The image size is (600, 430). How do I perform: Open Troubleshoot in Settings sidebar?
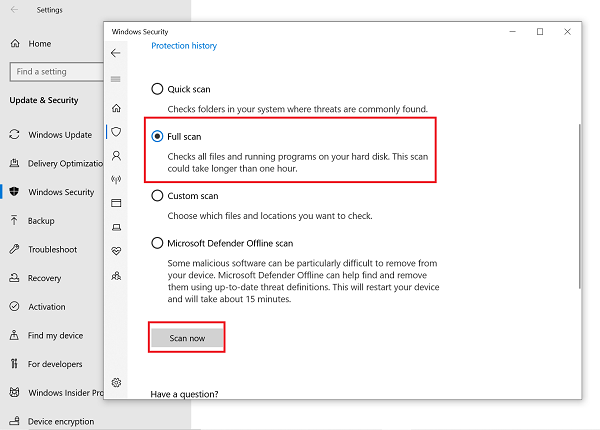pyautogui.click(x=52, y=249)
